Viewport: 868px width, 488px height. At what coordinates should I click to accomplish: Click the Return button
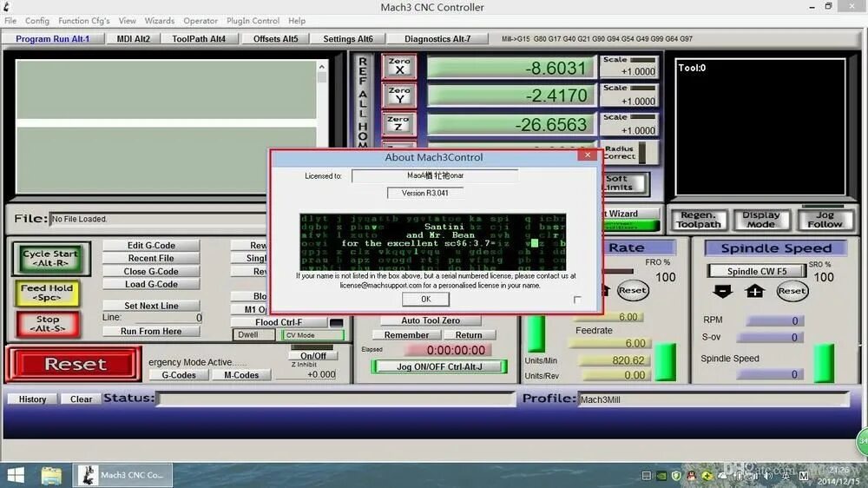(469, 335)
